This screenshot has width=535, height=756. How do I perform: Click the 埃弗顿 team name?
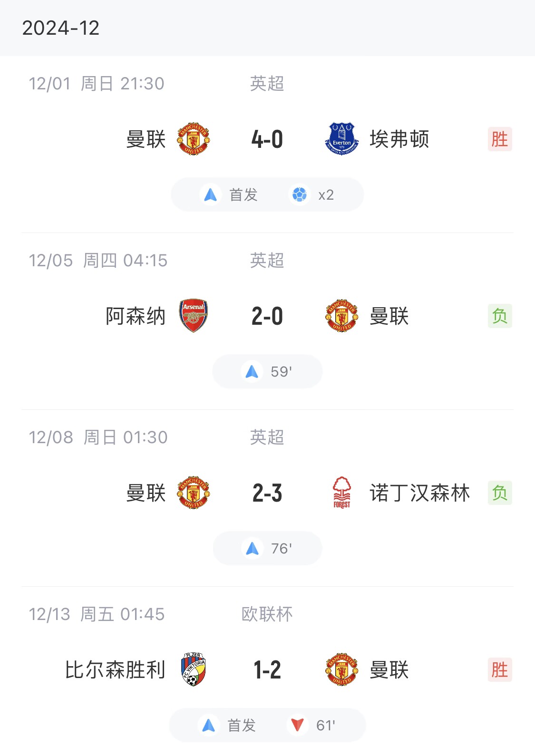(399, 139)
